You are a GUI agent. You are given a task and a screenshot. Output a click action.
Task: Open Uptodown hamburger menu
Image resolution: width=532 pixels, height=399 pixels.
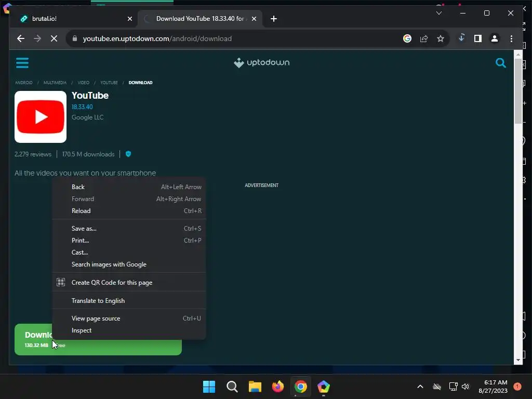tap(22, 63)
